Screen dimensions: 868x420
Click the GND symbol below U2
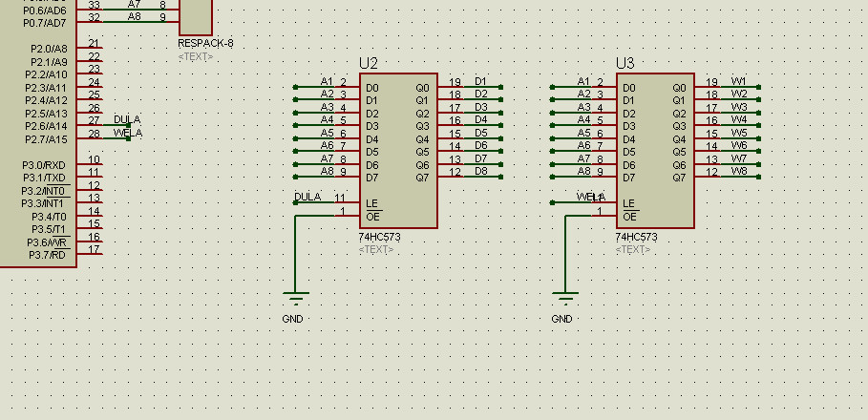click(295, 299)
